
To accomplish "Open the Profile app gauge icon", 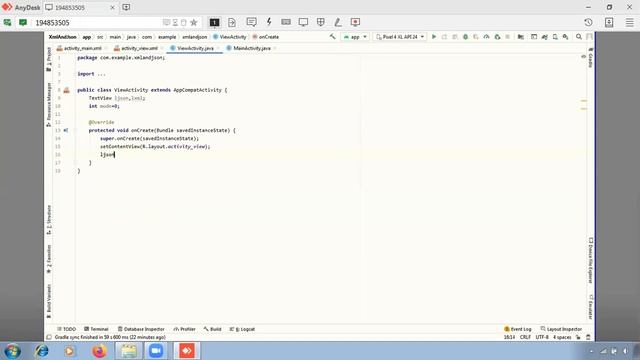I will point(487,37).
